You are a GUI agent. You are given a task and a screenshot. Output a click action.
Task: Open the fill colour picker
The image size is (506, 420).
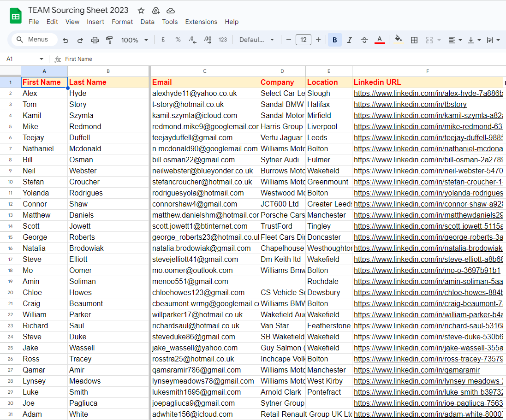point(399,40)
